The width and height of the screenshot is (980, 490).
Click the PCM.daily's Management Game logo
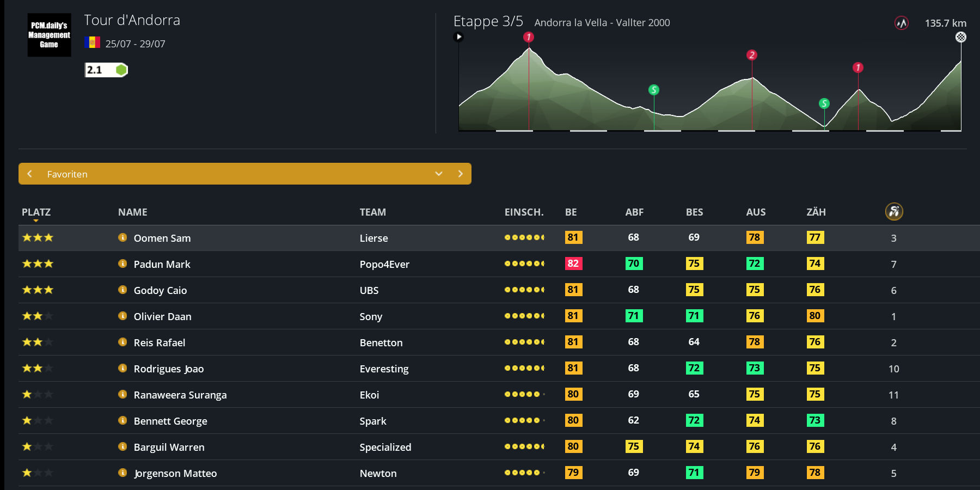pos(49,35)
